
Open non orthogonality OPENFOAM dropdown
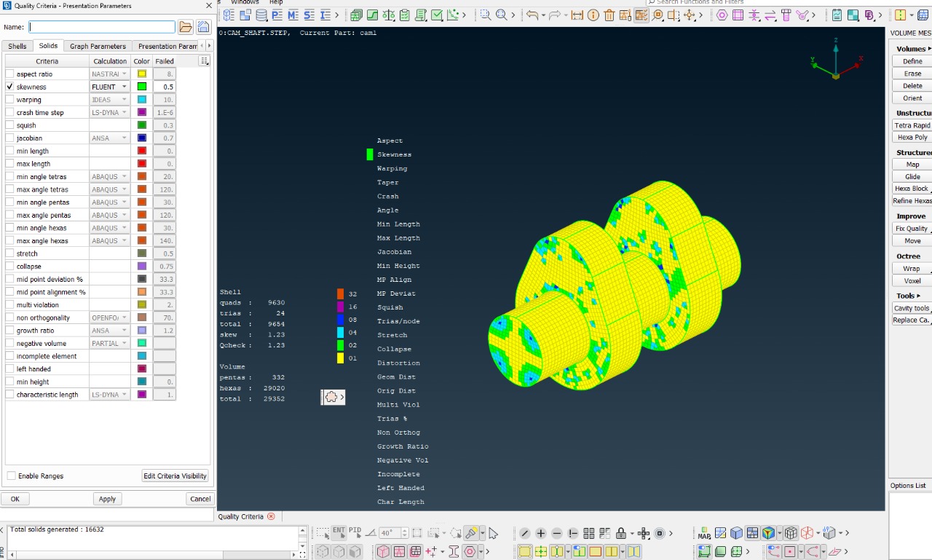click(110, 318)
